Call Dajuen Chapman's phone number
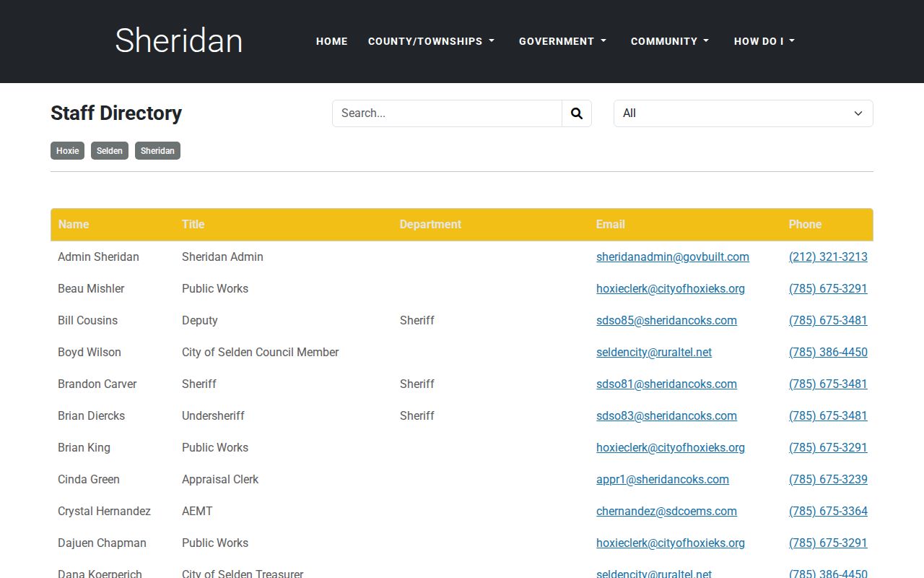The width and height of the screenshot is (924, 578). [828, 543]
